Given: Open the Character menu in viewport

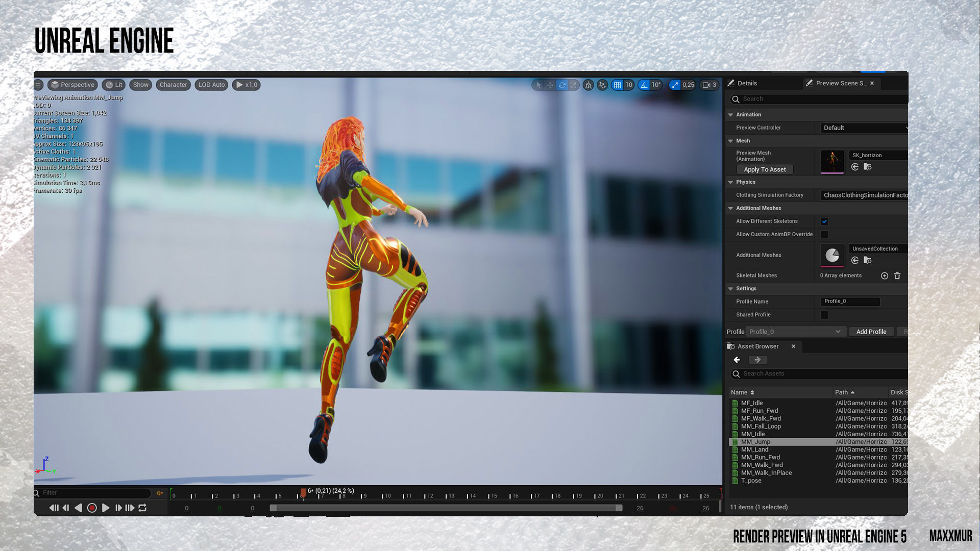Looking at the screenshot, I should point(173,85).
